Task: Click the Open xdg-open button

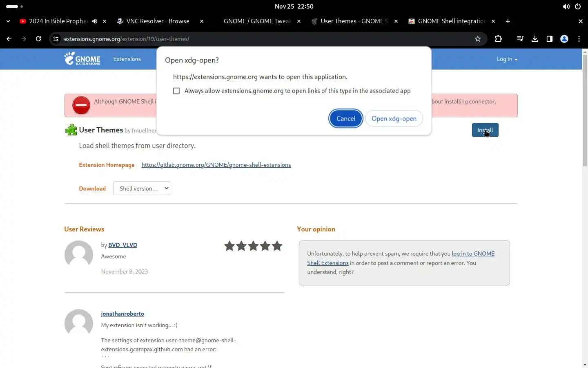Action: point(394,119)
